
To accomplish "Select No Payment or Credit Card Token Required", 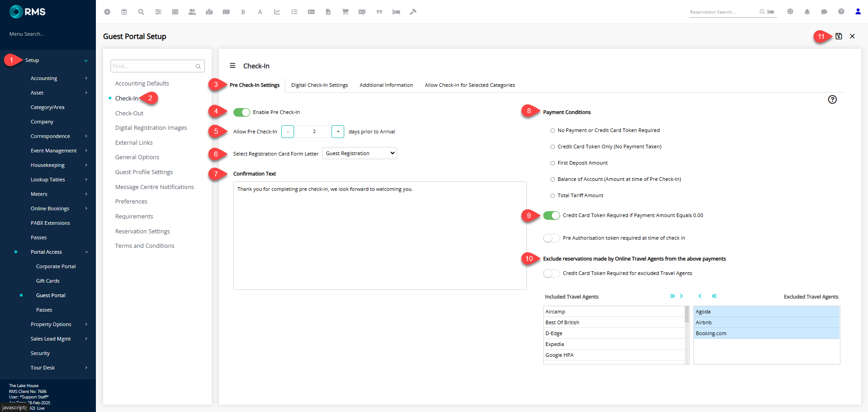I will (x=552, y=131).
